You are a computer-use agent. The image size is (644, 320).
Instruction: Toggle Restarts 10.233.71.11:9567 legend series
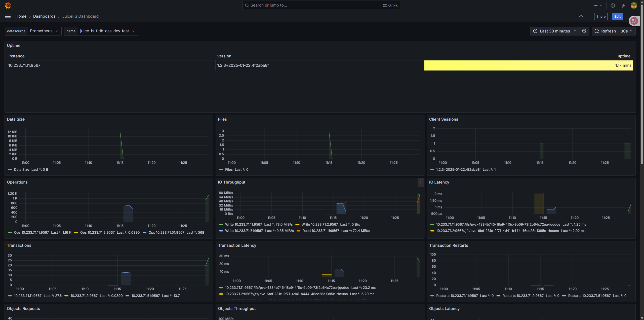[x=457, y=296]
